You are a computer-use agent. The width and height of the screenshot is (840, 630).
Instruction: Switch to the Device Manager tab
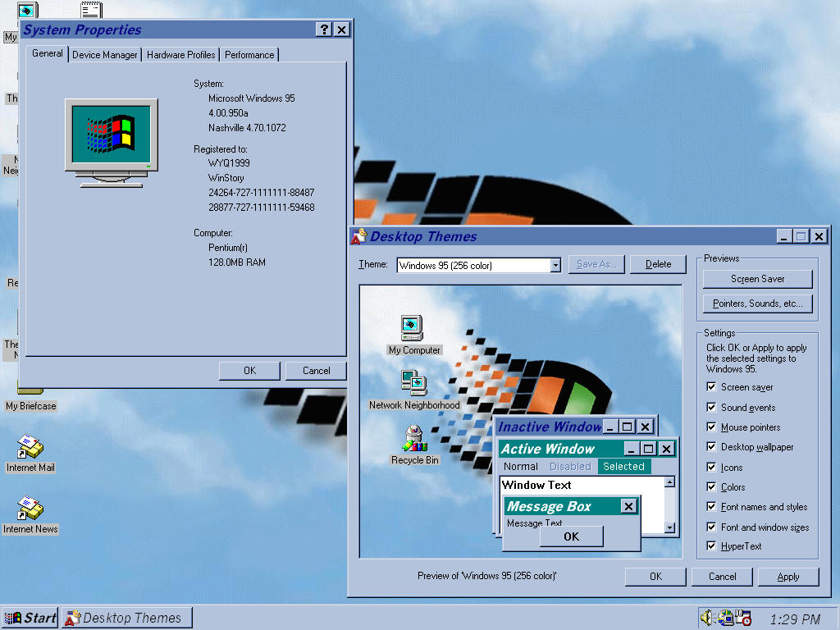click(104, 55)
